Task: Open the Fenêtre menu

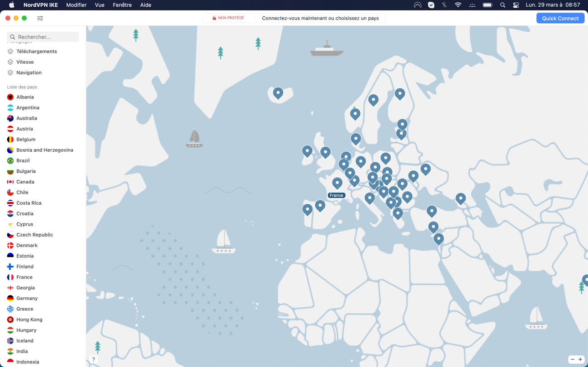Action: pyautogui.click(x=122, y=5)
